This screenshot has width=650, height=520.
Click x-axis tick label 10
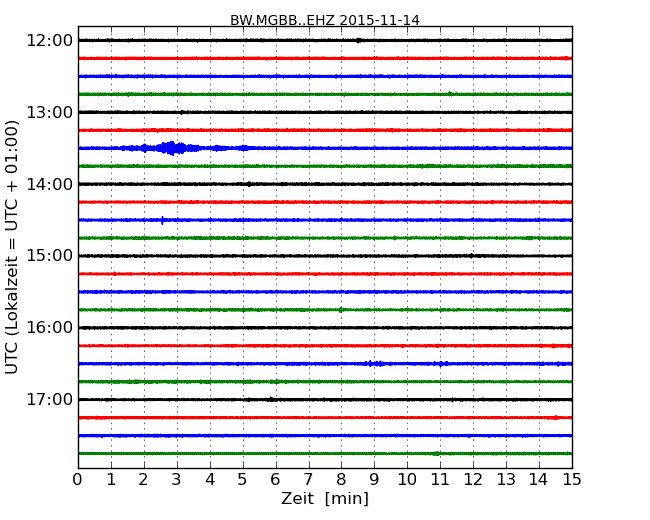(407, 479)
